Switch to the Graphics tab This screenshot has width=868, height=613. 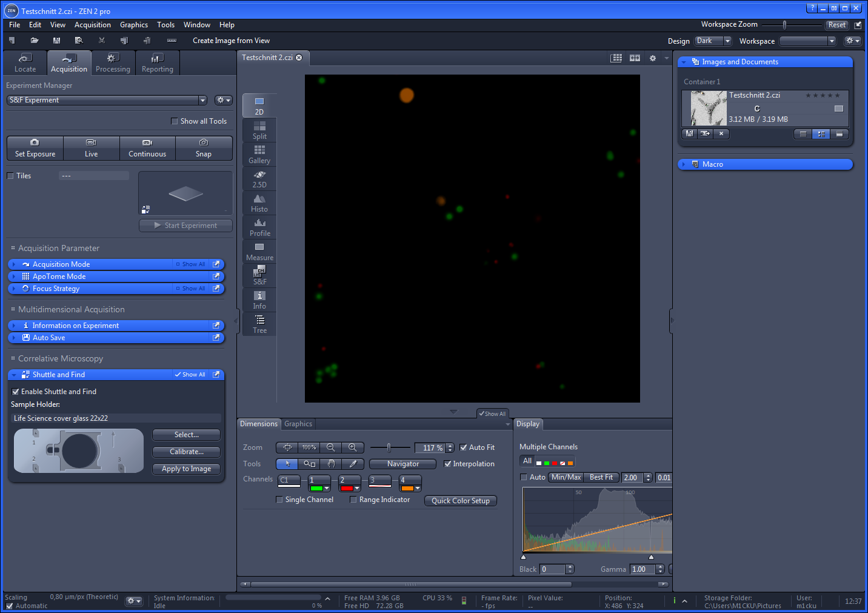298,423
